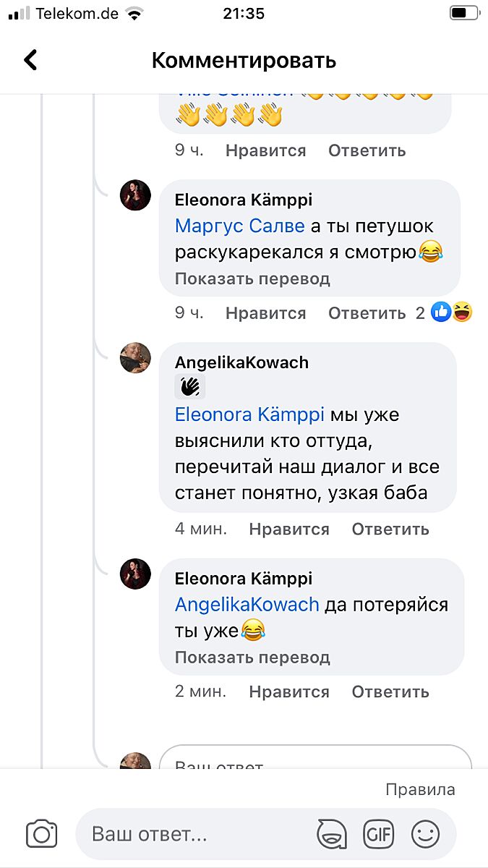Open the emoji smiley picker
Image resolution: width=488 pixels, height=868 pixels.
coord(425,835)
